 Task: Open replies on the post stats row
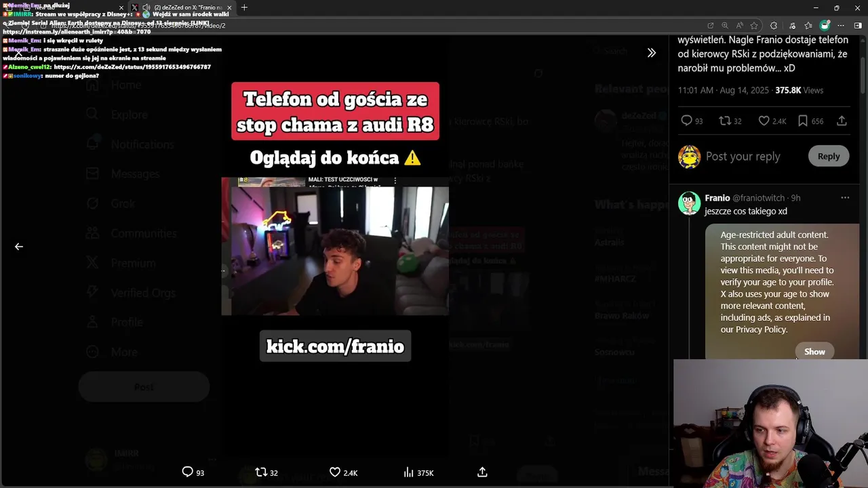pos(692,121)
